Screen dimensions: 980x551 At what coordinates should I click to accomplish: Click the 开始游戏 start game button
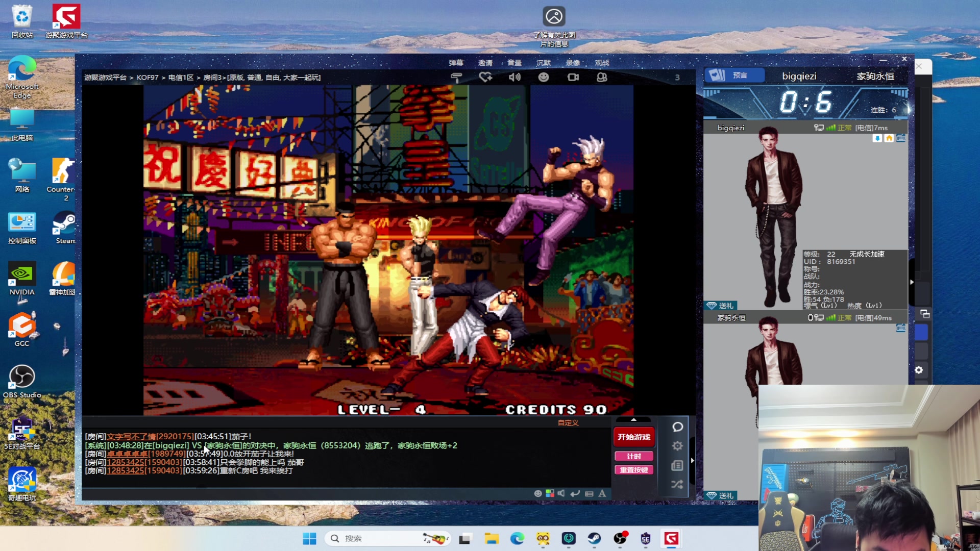click(634, 437)
